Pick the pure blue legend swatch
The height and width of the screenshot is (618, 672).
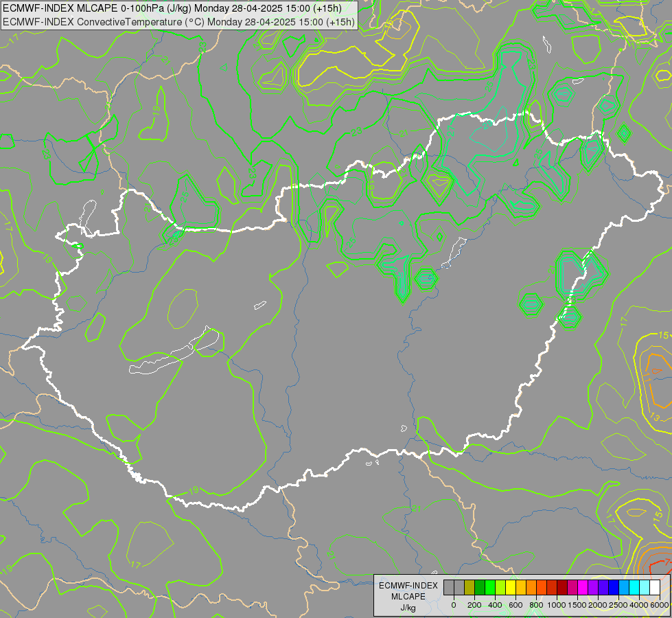614,587
